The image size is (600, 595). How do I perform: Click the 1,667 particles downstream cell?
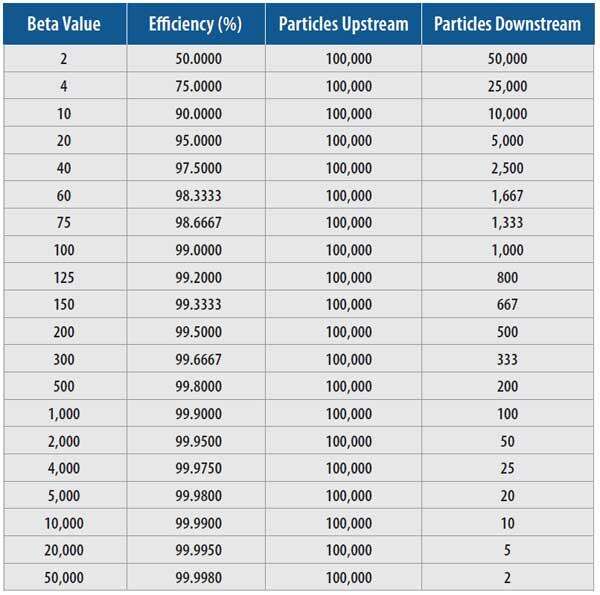pos(507,195)
